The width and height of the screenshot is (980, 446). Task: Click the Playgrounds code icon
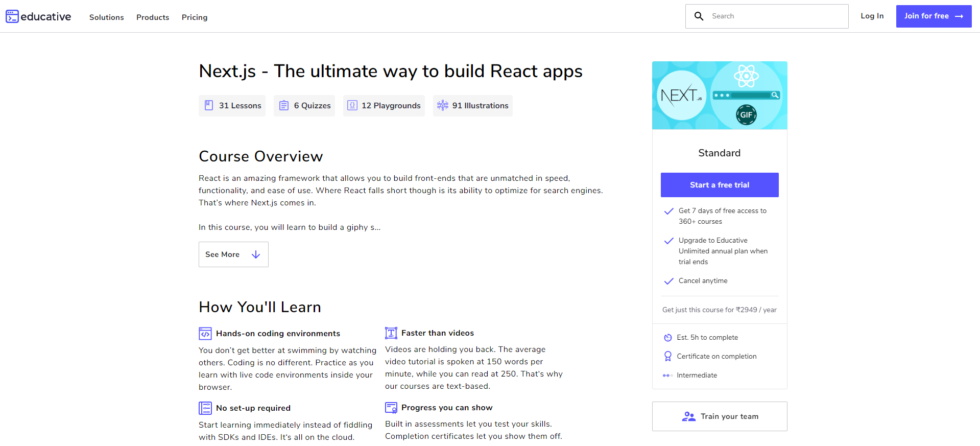pyautogui.click(x=352, y=105)
